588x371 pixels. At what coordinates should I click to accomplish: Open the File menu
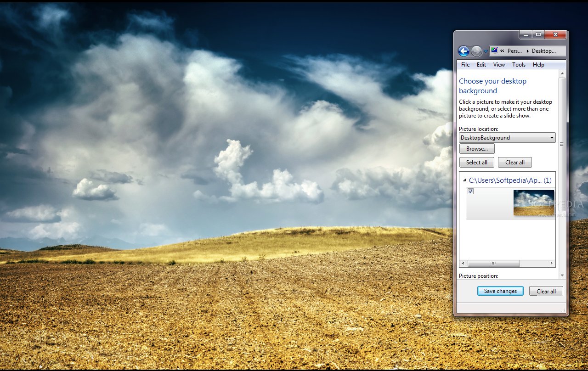click(465, 65)
